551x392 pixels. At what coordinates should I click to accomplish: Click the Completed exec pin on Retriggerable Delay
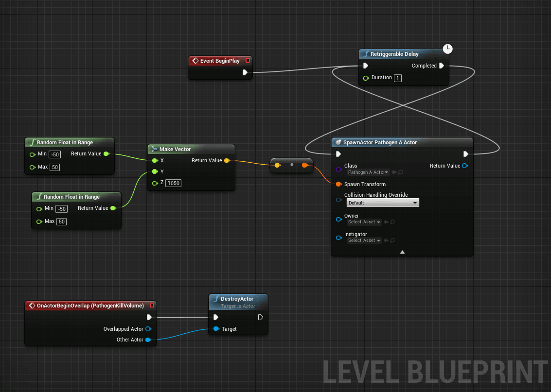(442, 65)
